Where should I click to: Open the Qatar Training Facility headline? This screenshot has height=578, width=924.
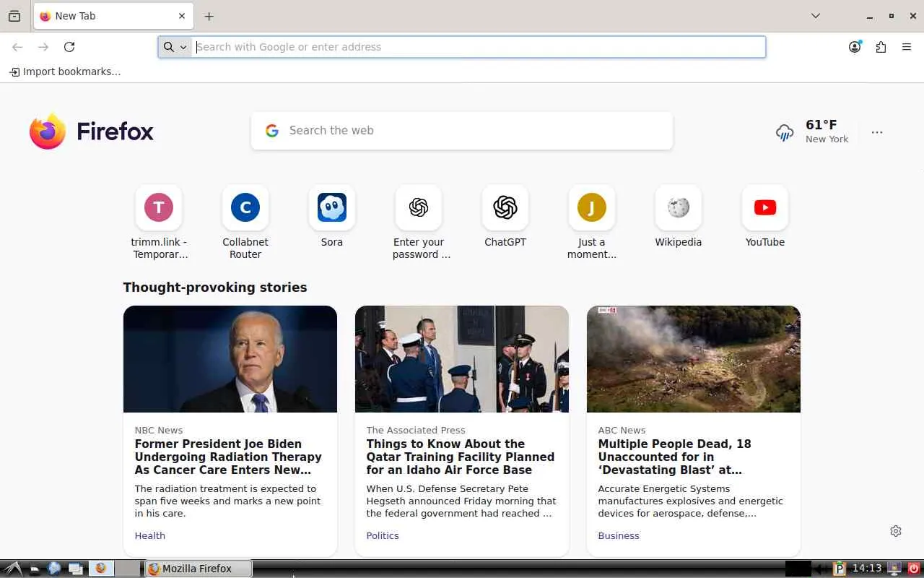point(461,457)
